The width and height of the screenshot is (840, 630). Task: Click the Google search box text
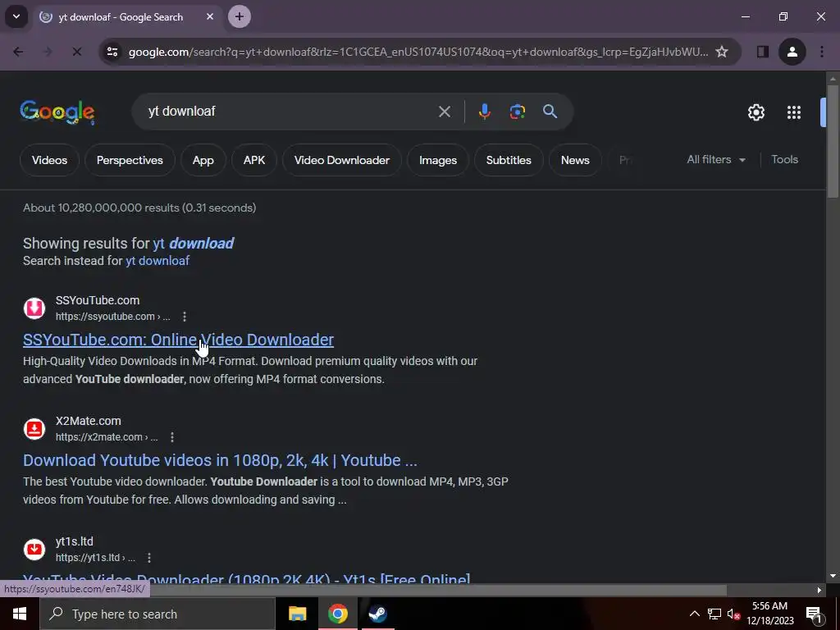[181, 111]
